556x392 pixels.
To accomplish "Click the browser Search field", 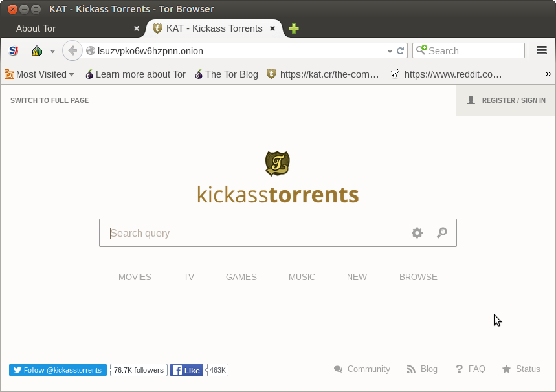I will tap(469, 50).
